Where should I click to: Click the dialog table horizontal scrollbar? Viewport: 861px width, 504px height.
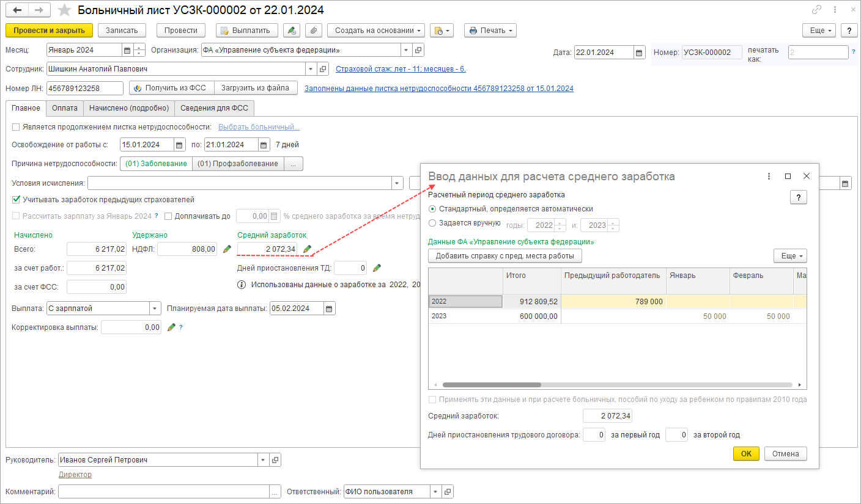[x=492, y=385]
